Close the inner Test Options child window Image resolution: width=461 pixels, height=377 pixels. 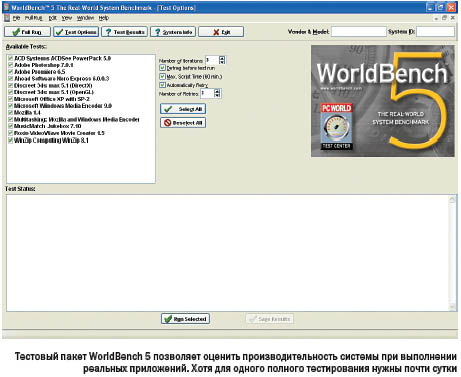[452, 18]
